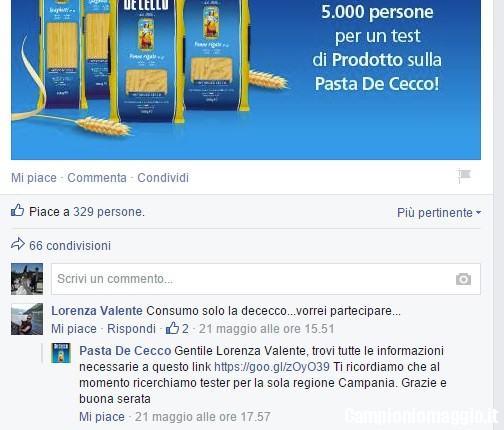This screenshot has height=430, width=504.
Task: Like Lorenza Valente's comment with Mi piace
Action: [x=74, y=329]
